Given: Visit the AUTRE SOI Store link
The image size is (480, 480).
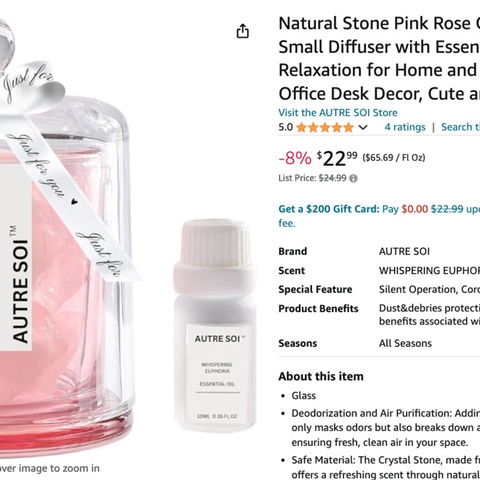Looking at the screenshot, I should [338, 113].
